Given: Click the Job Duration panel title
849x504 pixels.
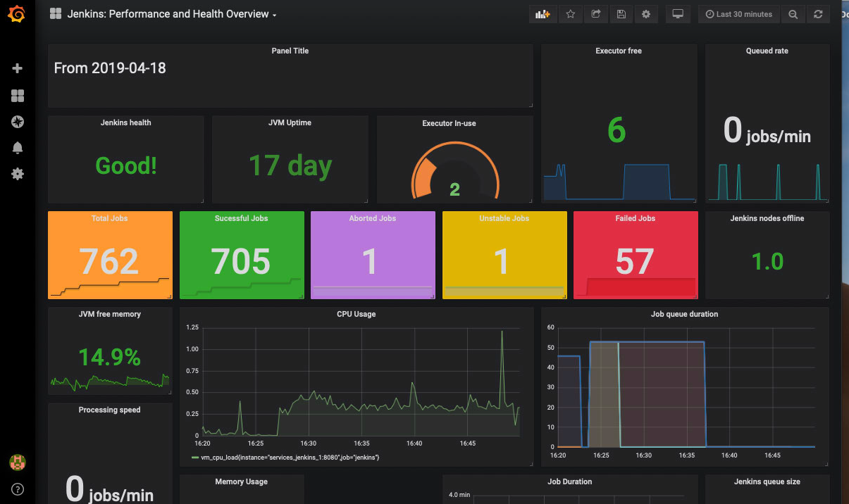Looking at the screenshot, I should pyautogui.click(x=570, y=481).
